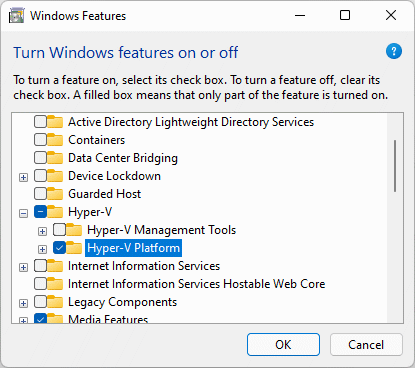This screenshot has height=368, width=415.
Task: Enable the Internet Information Services checkbox
Action: pos(40,266)
